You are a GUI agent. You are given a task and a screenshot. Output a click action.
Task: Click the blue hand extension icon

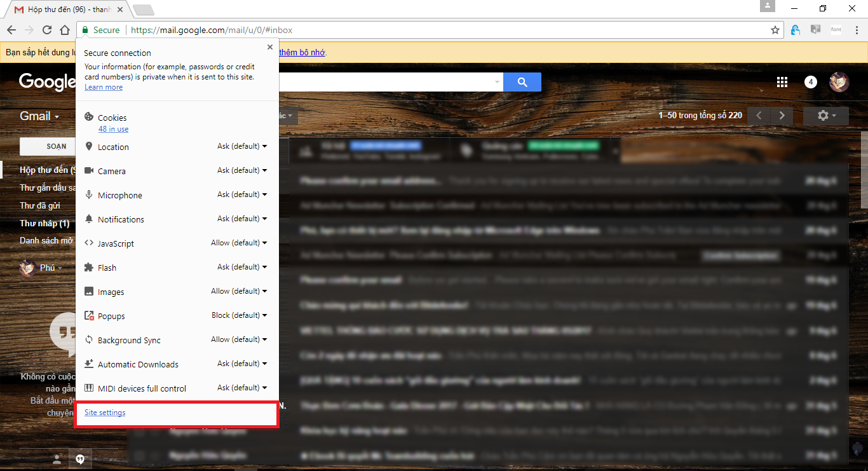[x=796, y=30]
